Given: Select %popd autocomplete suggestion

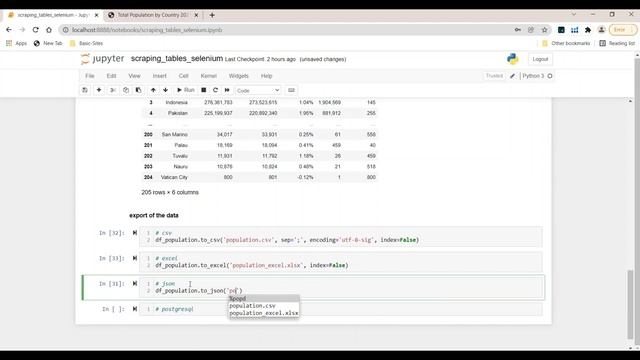Looking at the screenshot, I should [x=264, y=299].
